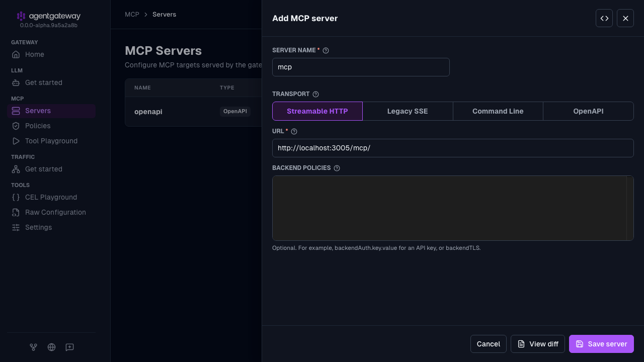The image size is (644, 362).
Task: Click the View diff button
Action: click(538, 344)
